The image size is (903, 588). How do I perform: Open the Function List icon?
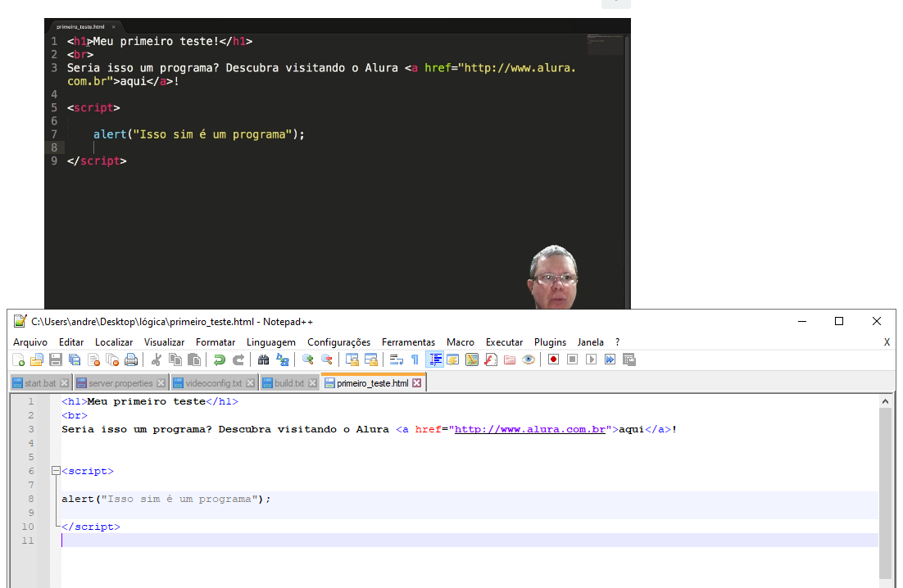point(491,360)
